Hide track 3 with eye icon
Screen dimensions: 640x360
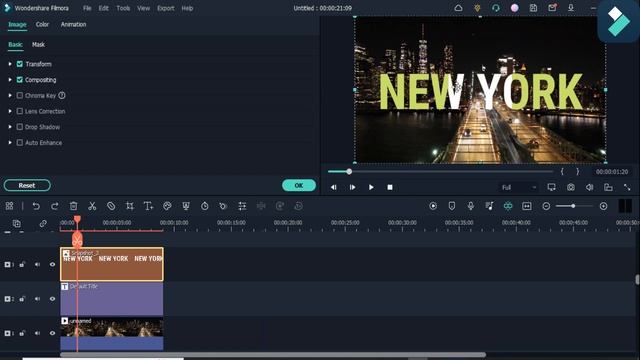52,264
